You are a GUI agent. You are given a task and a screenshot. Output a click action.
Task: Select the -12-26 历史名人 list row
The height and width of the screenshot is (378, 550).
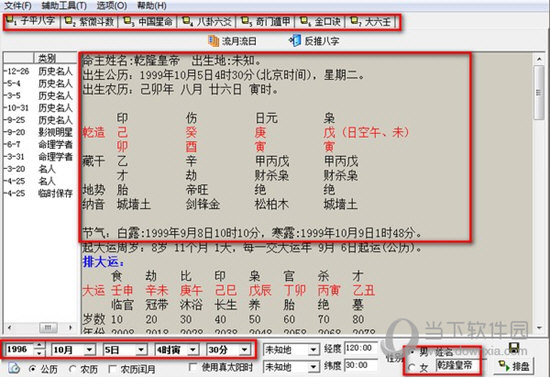(40, 71)
